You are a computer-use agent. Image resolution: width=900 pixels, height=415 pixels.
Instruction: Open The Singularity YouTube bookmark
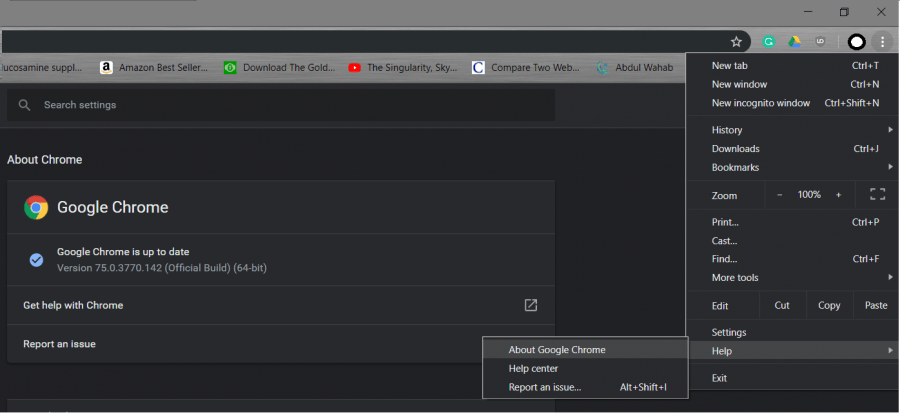click(403, 68)
